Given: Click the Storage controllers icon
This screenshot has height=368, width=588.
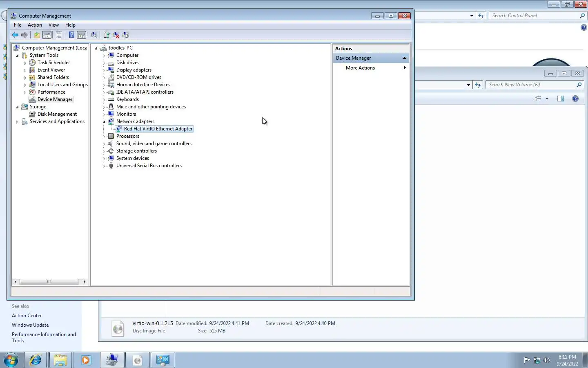Looking at the screenshot, I should tap(111, 151).
